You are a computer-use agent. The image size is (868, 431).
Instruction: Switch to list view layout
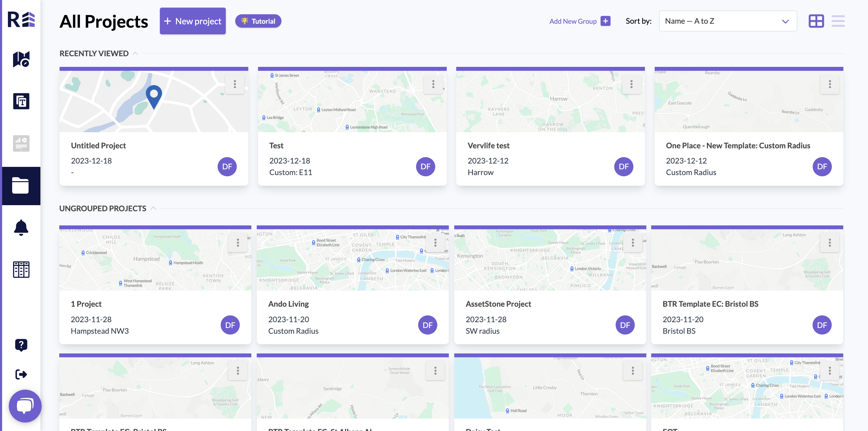[838, 21]
